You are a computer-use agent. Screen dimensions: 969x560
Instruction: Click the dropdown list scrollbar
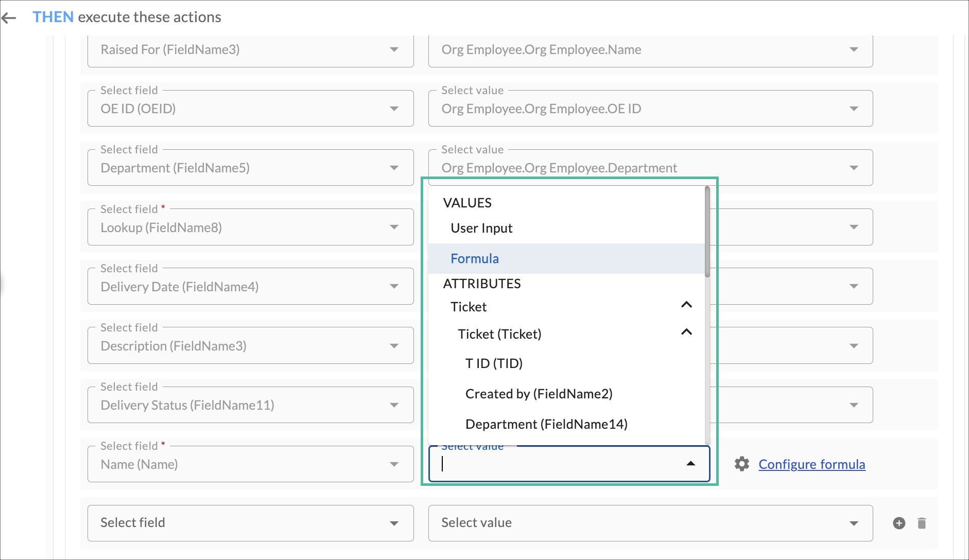[707, 232]
